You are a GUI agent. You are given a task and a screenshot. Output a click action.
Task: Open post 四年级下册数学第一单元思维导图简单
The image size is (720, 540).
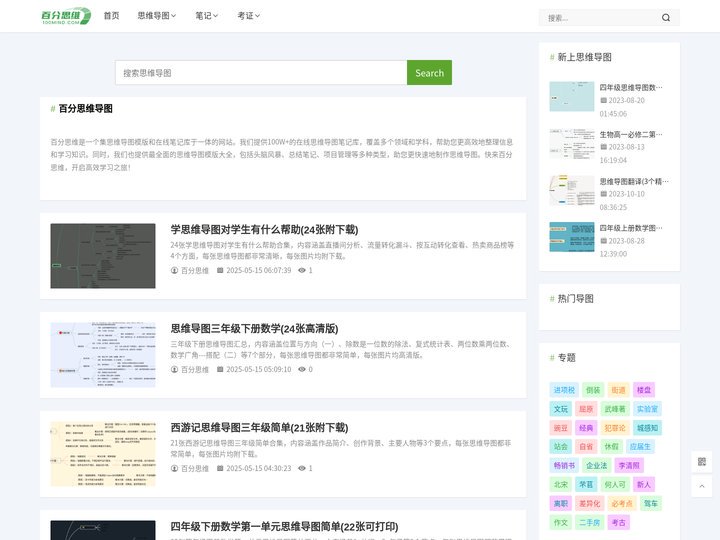(x=284, y=527)
